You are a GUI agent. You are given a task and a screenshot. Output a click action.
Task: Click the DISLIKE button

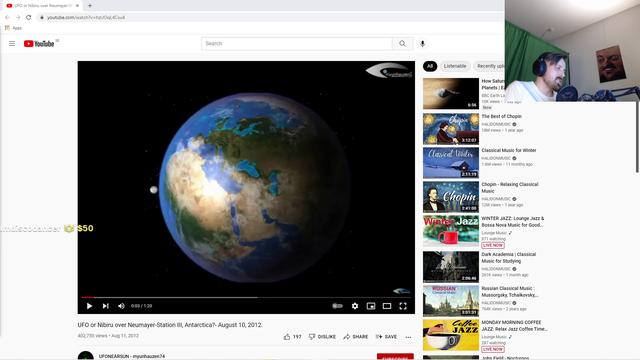[322, 337]
